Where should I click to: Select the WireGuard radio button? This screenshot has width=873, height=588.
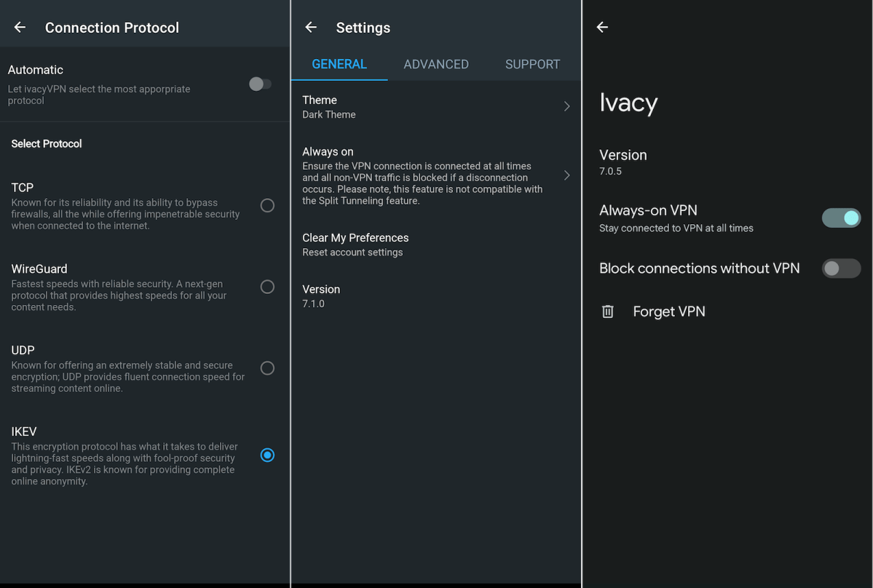pos(267,287)
